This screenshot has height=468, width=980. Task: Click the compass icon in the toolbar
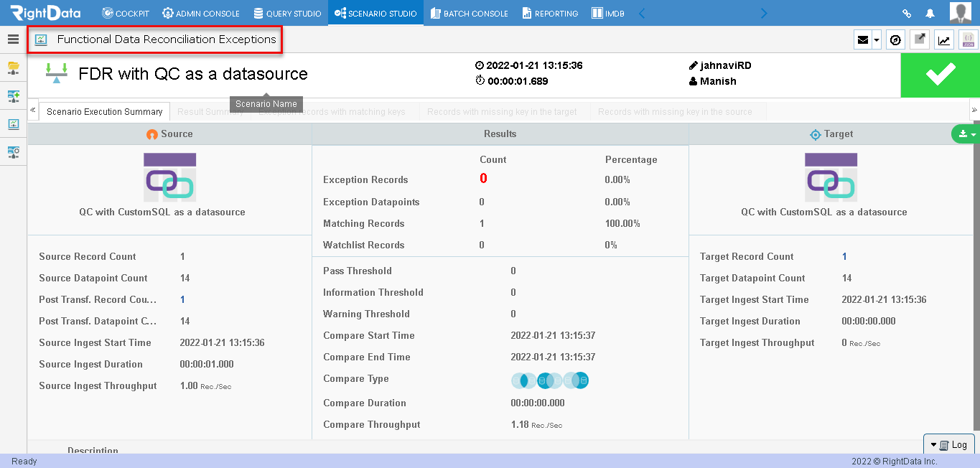895,39
